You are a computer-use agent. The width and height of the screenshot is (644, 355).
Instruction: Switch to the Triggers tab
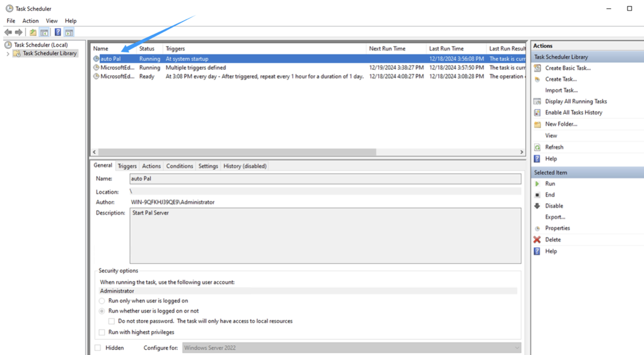127,165
